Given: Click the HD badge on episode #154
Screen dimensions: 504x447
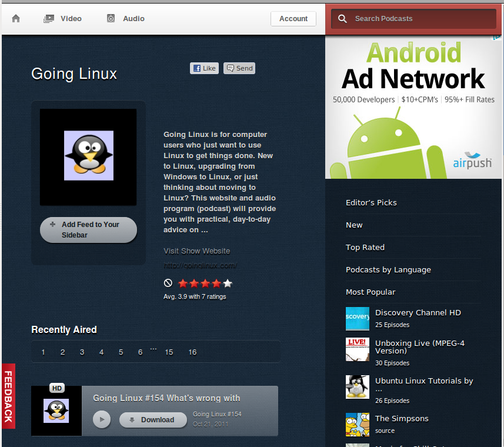Looking at the screenshot, I should [x=57, y=388].
